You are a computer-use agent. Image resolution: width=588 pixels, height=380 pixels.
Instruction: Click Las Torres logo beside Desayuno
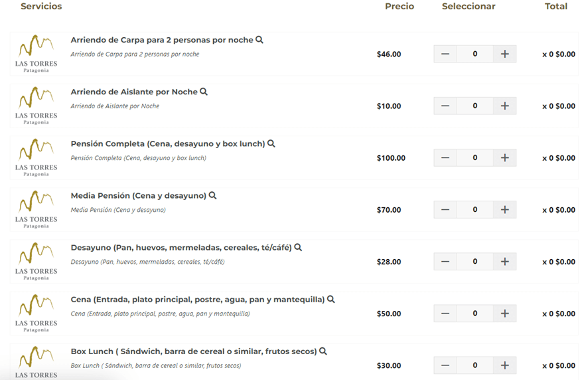pos(36,261)
